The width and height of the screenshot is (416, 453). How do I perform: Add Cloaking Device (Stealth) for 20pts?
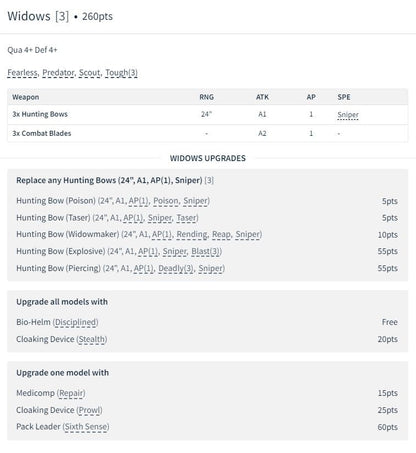point(207,339)
